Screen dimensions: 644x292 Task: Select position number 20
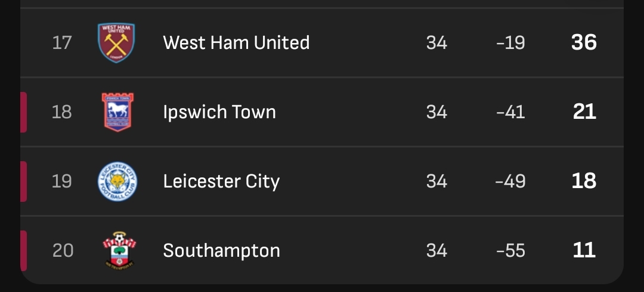[x=63, y=250]
